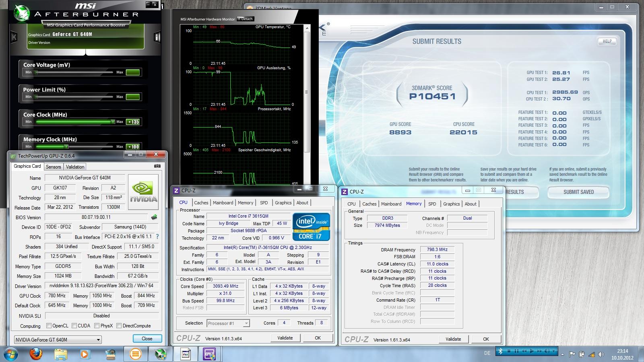This screenshot has width=644, height=362.
Task: Click the Action Center flag tray icon
Action: tap(572, 354)
